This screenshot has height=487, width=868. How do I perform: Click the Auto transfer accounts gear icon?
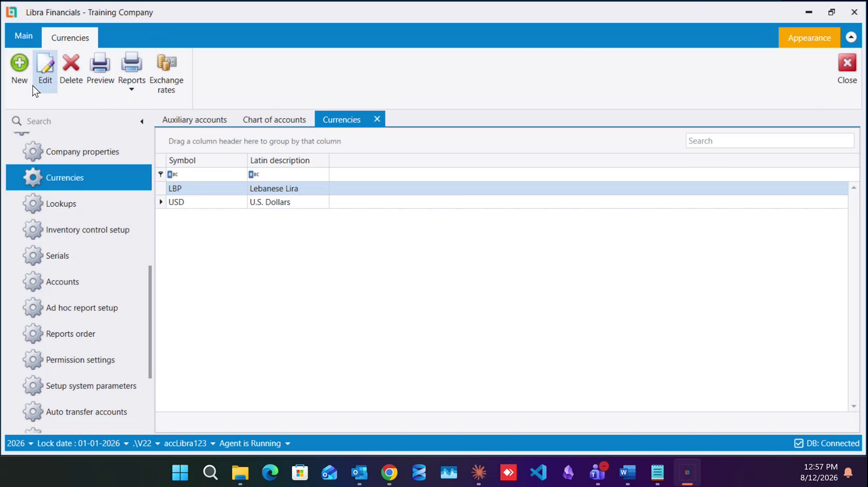click(33, 412)
